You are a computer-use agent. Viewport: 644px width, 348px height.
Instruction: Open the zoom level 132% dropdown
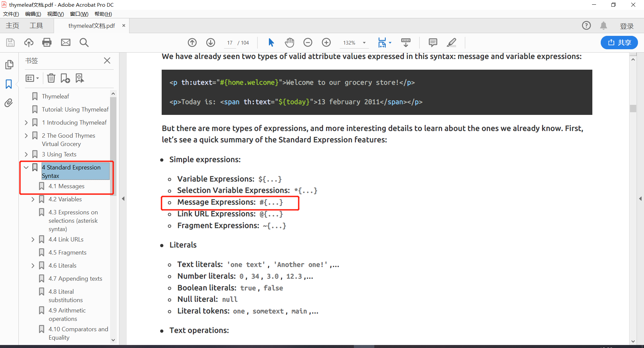click(364, 43)
